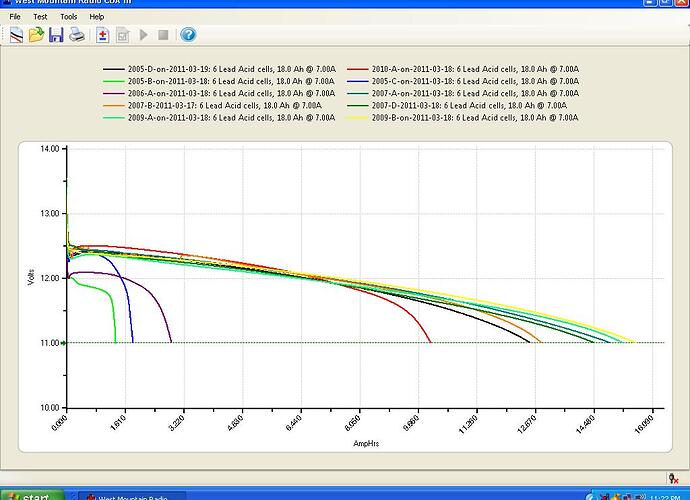The height and width of the screenshot is (500, 690).
Task: Click the New graph toolbar icon
Action: tap(16, 35)
